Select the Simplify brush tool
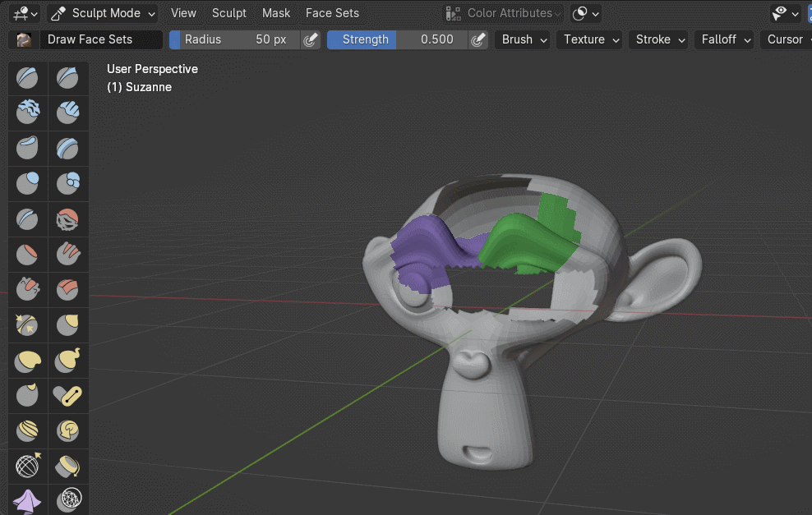 [x=68, y=500]
